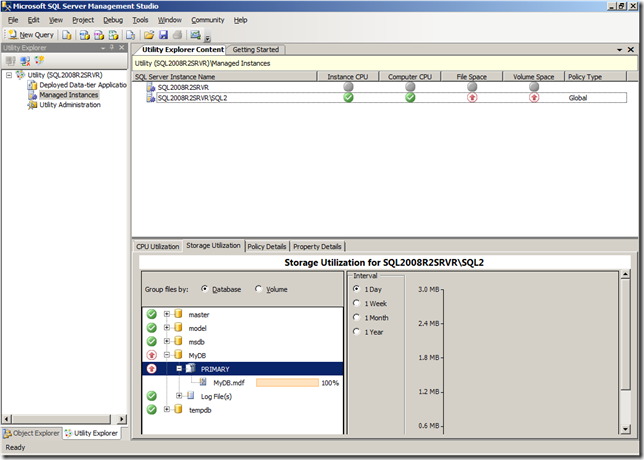Click the master database cylinder icon

[x=179, y=315]
